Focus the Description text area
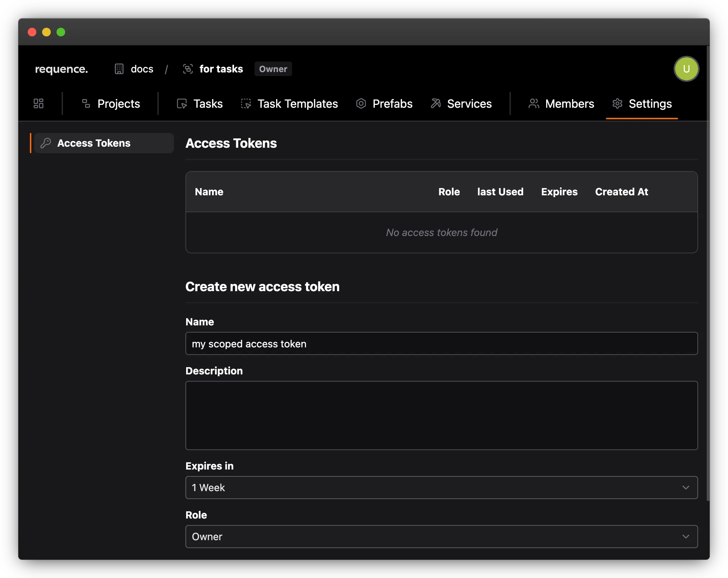728x578 pixels. (441, 415)
